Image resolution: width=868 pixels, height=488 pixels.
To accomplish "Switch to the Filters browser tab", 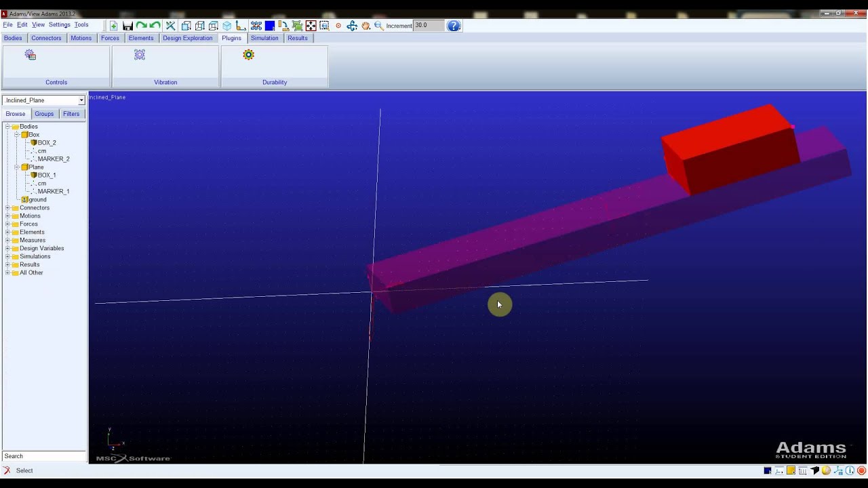I will 71,114.
